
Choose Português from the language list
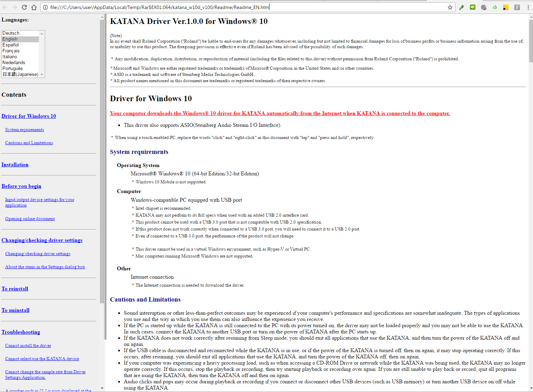(x=20, y=68)
